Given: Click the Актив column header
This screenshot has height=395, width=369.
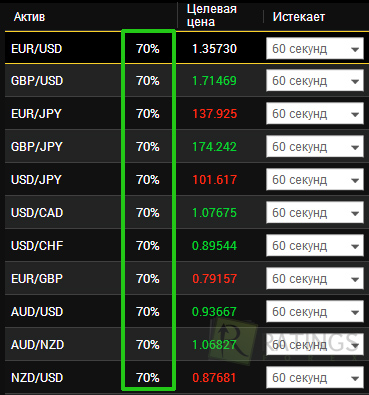Looking at the screenshot, I should 29,17.
